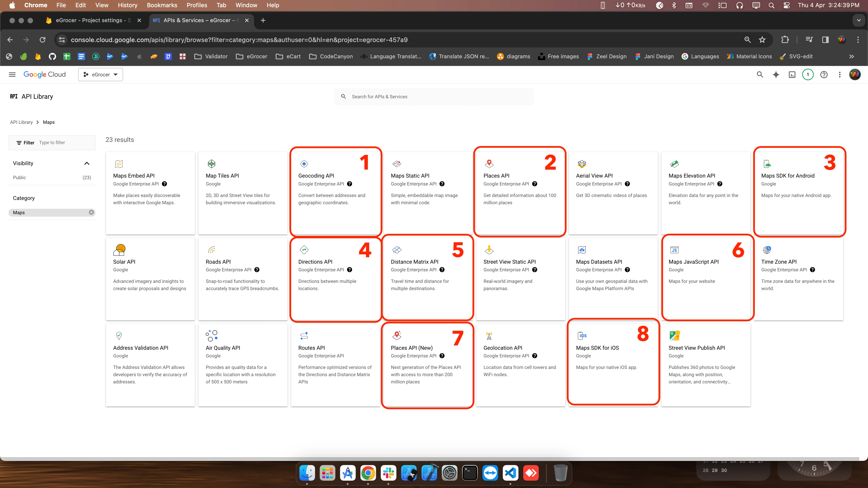
Task: Open the Address Validation API card title
Action: pos(141,348)
